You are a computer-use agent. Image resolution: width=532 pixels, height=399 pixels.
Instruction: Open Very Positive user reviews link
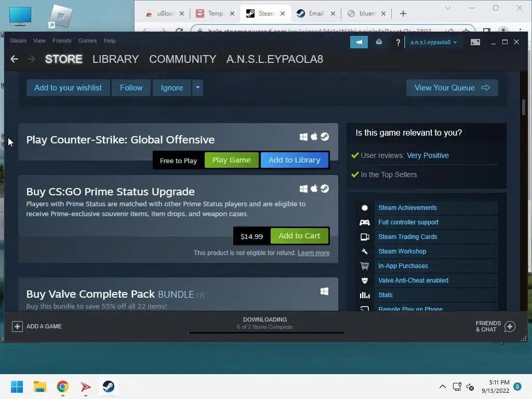(428, 155)
